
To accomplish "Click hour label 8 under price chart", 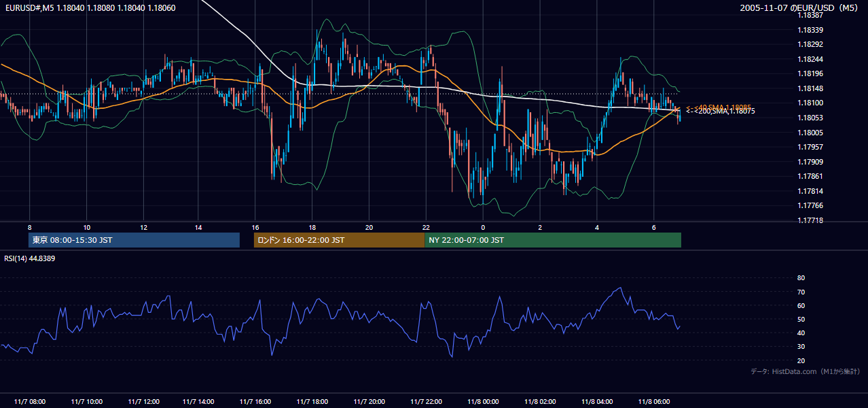I will click(30, 227).
